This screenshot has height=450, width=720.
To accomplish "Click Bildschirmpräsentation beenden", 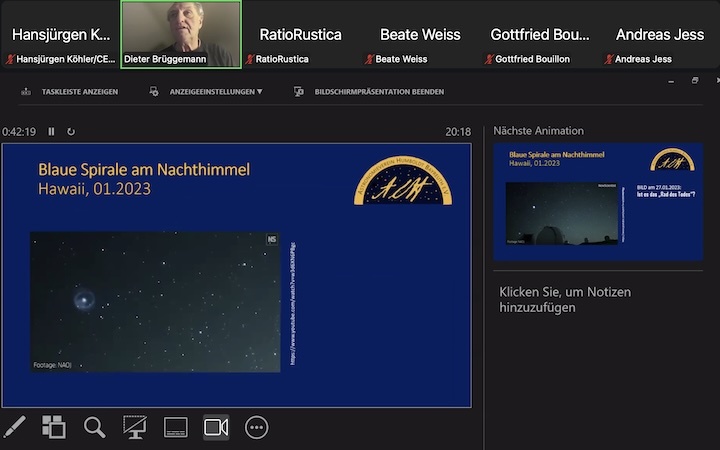I will [379, 92].
